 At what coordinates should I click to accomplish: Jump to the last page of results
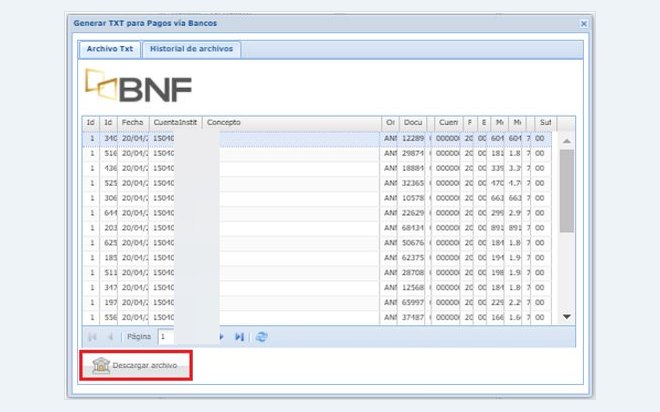(239, 337)
